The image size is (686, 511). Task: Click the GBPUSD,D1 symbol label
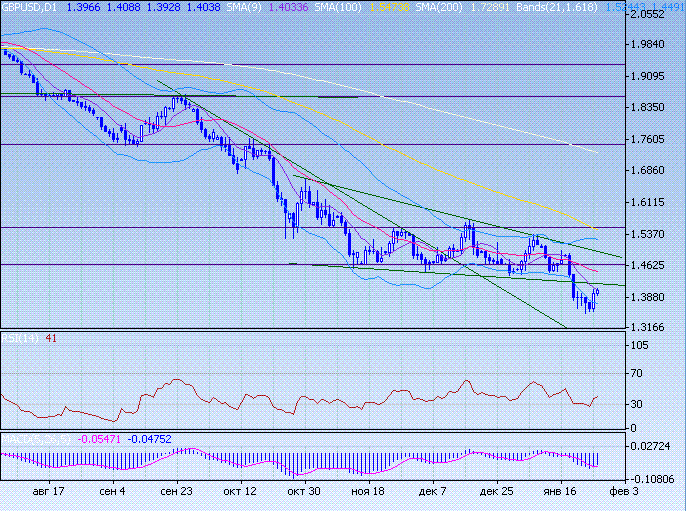(x=30, y=7)
